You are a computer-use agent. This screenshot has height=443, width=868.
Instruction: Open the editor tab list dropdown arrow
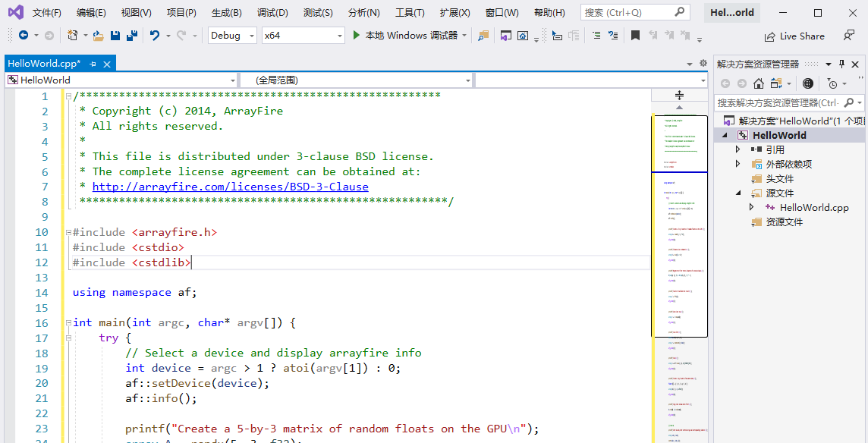point(689,64)
